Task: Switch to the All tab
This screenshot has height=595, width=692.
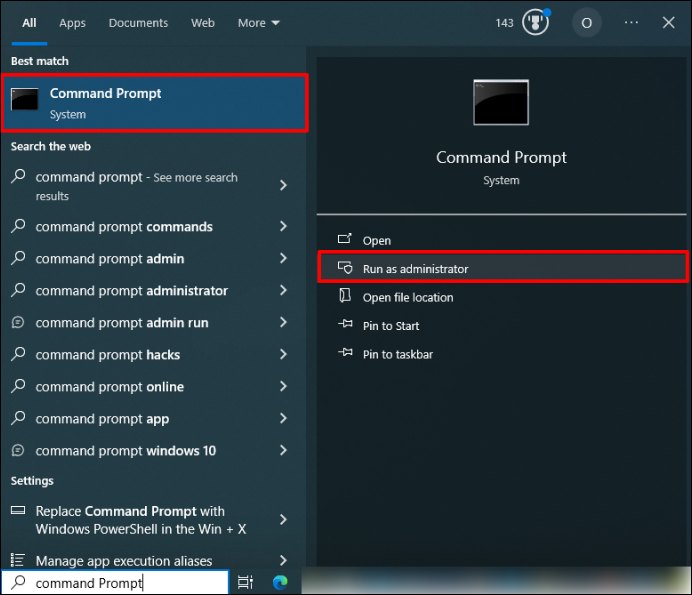Action: click(x=29, y=23)
